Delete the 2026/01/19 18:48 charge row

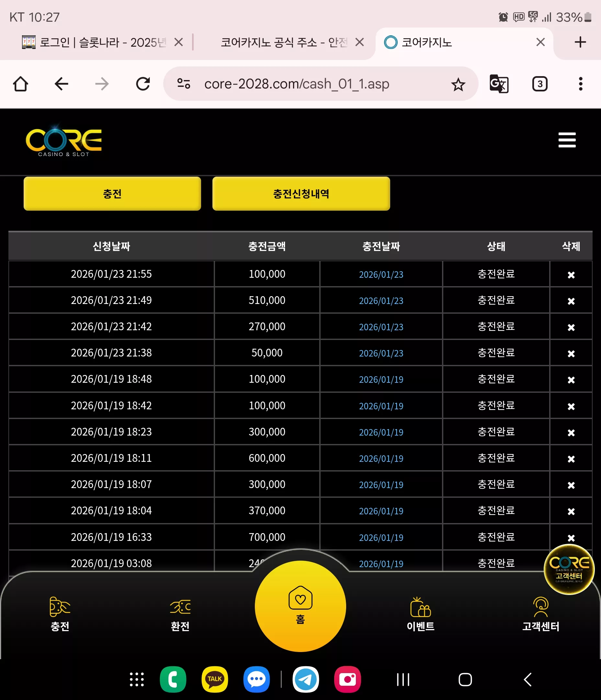coord(571,380)
